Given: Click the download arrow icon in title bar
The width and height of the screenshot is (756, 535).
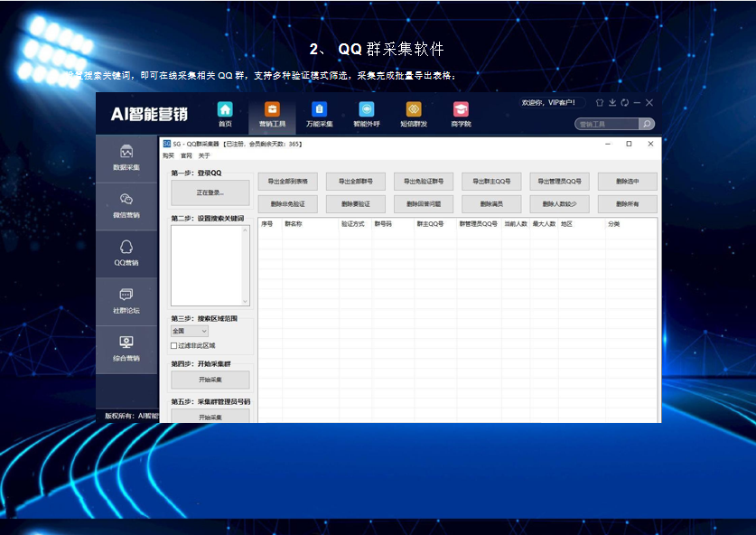Looking at the screenshot, I should click(x=612, y=103).
